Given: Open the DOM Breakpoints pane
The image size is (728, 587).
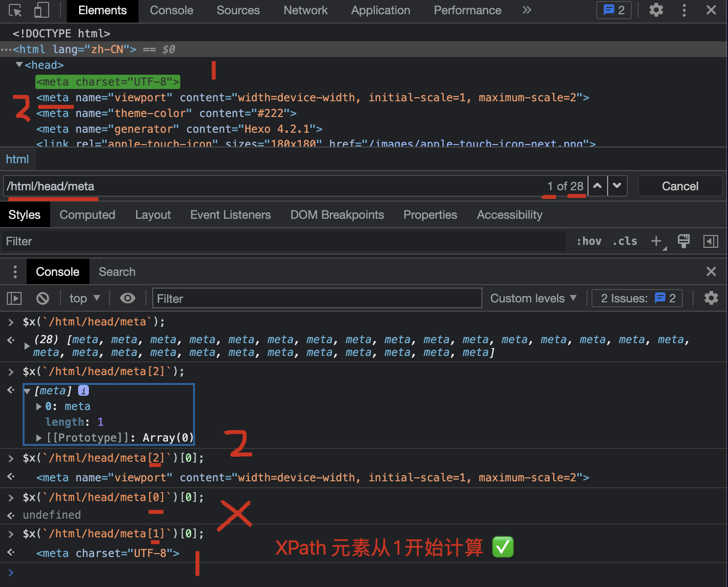Looking at the screenshot, I should click(337, 215).
